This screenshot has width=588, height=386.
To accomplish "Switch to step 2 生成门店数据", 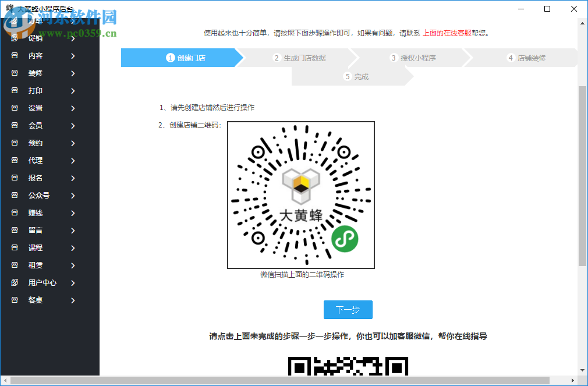I will coord(303,58).
